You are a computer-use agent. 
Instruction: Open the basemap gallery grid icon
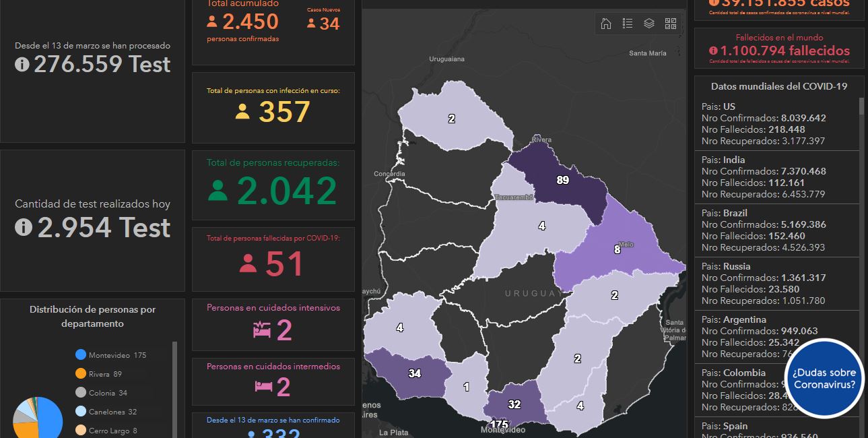(x=671, y=24)
